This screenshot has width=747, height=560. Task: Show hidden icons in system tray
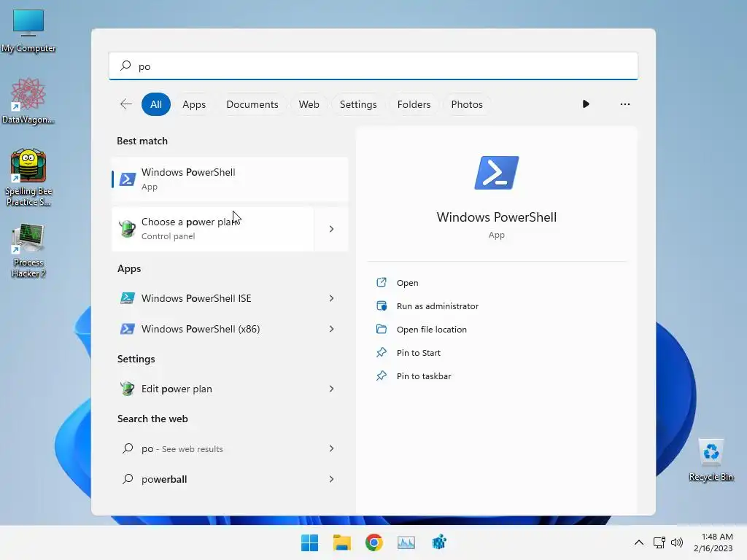(x=639, y=542)
